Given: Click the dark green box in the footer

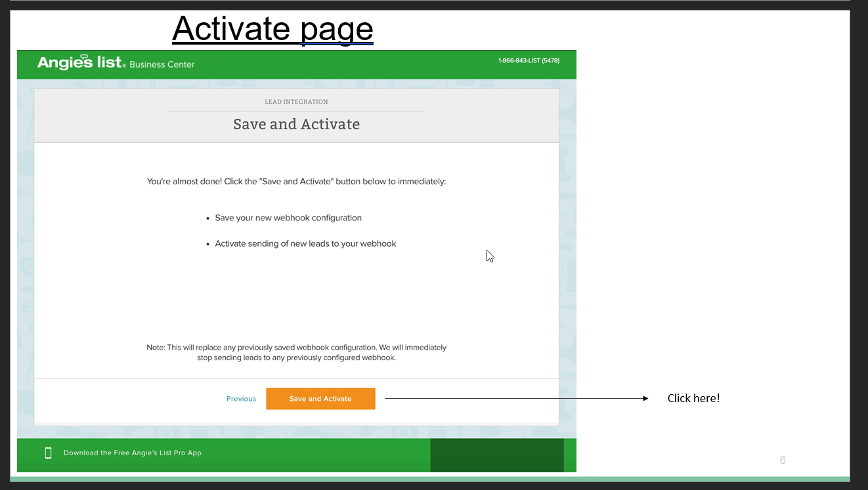Looking at the screenshot, I should (496, 455).
